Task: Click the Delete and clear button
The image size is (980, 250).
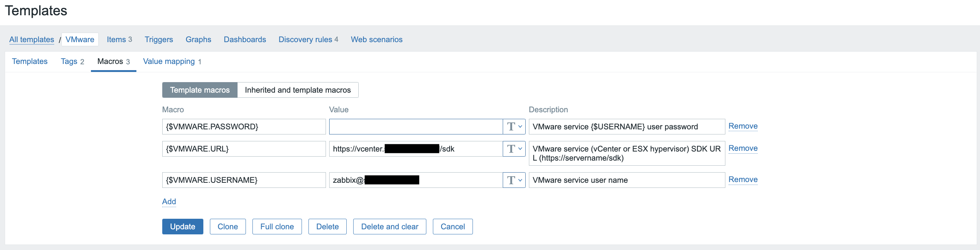Action: tap(389, 226)
